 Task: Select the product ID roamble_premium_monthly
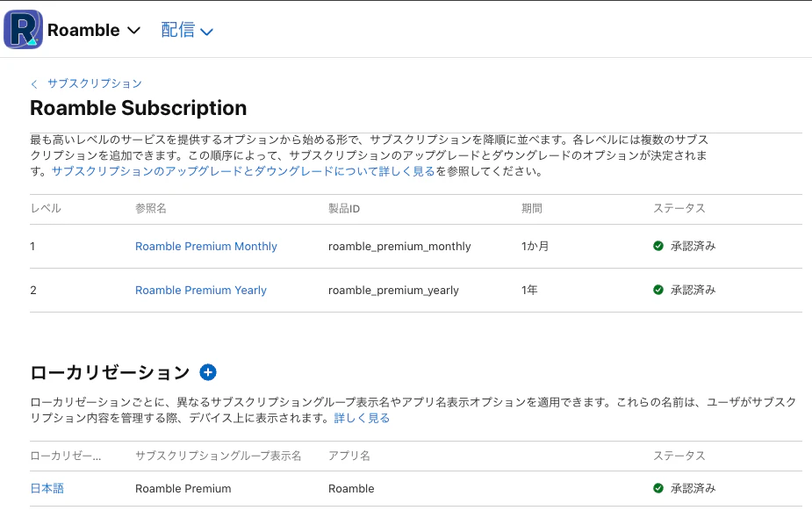click(399, 247)
